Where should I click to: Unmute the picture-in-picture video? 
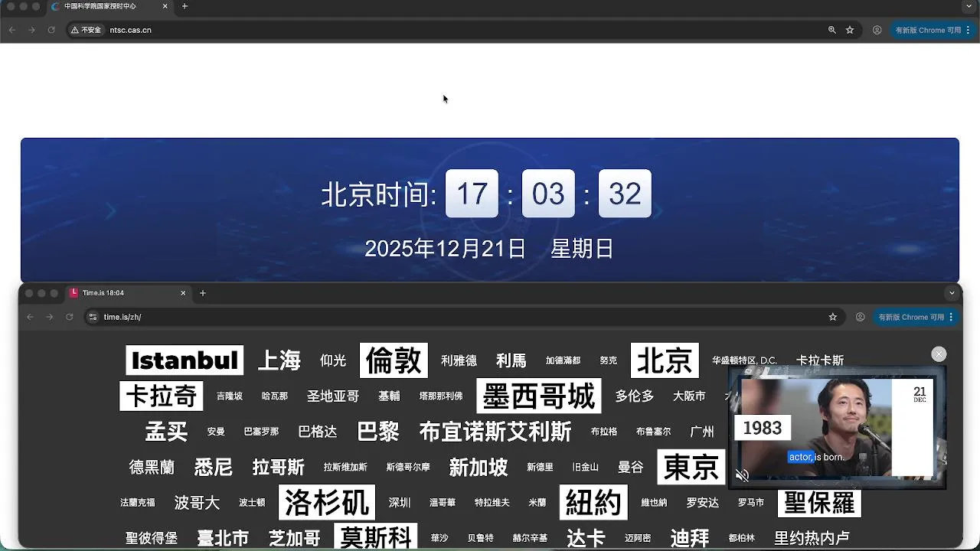(742, 475)
